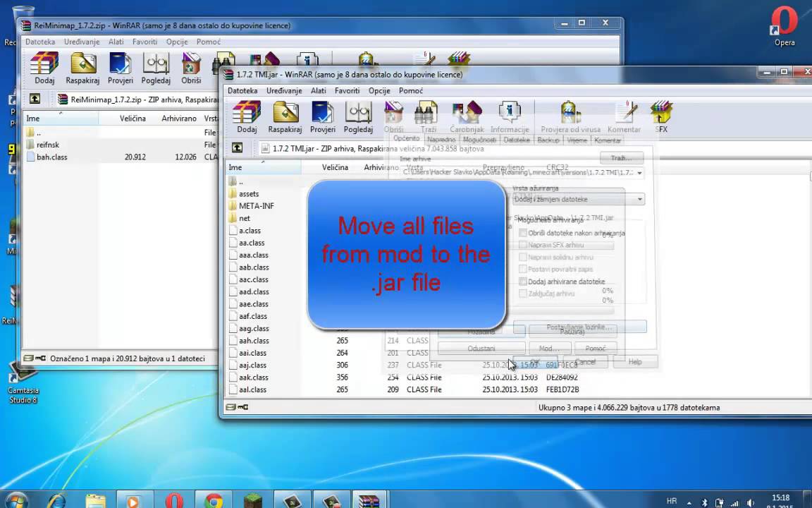The height and width of the screenshot is (508, 812).
Task: Show hidden system tray icons
Action: (689, 502)
